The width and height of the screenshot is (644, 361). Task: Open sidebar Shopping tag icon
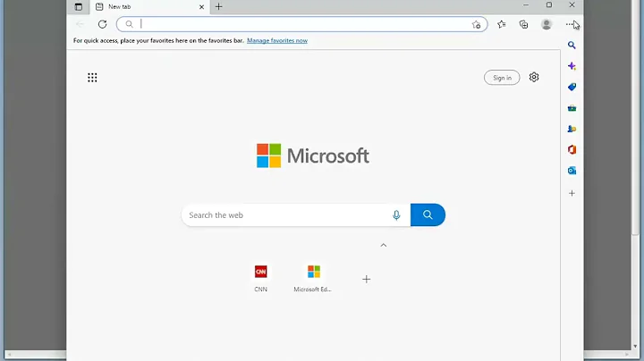coord(572,87)
